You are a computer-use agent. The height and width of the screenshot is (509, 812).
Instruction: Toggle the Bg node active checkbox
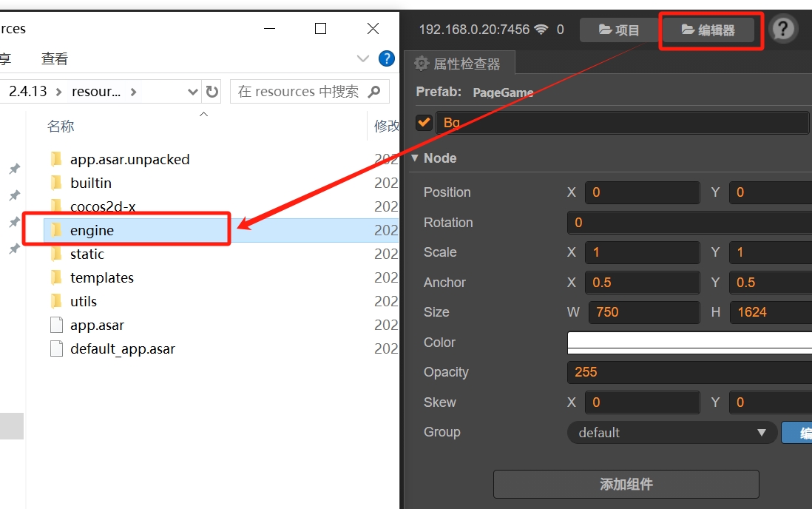[x=424, y=122]
